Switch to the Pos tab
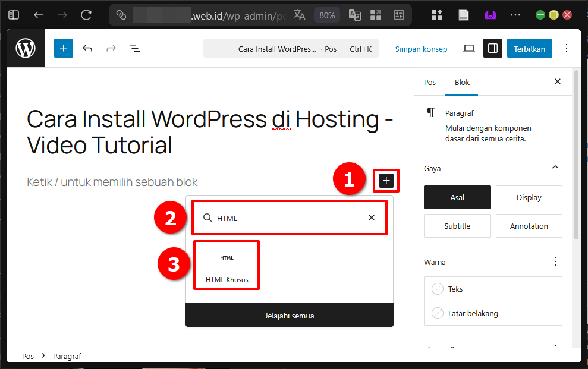Image resolution: width=588 pixels, height=369 pixels. (x=430, y=82)
